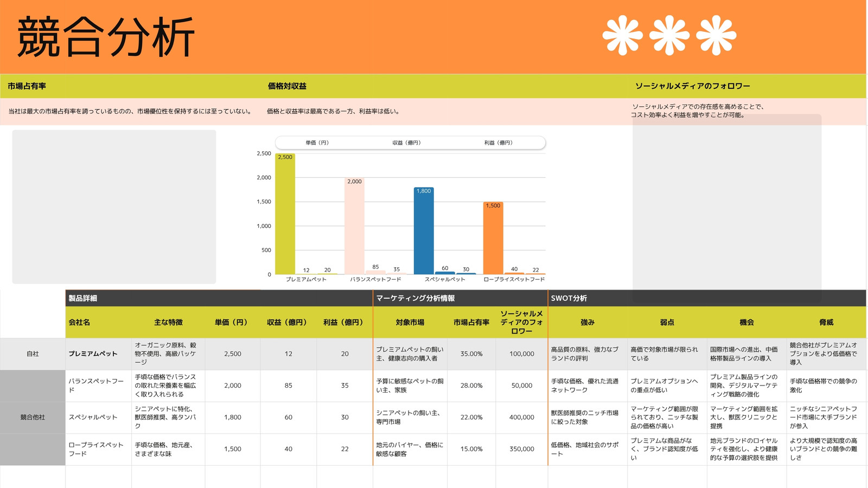Click the 400,000 followers cell
868x488 pixels.
coord(522,418)
